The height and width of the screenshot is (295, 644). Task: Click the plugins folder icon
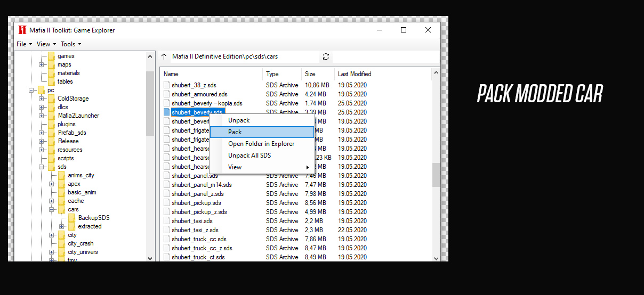point(51,124)
